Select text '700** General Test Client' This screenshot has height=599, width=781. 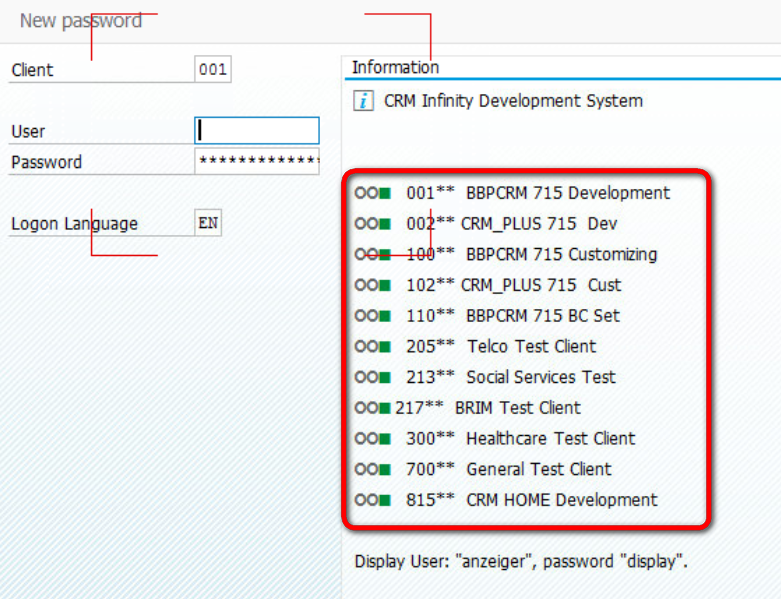tap(509, 469)
